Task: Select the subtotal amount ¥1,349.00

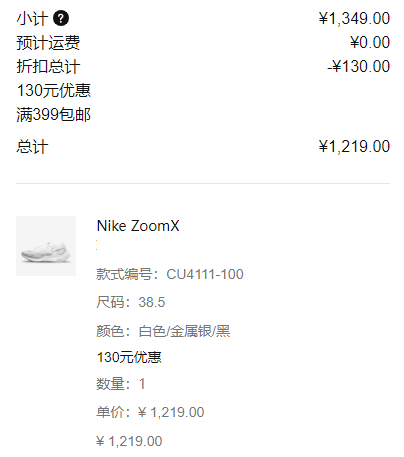Action: coord(354,18)
